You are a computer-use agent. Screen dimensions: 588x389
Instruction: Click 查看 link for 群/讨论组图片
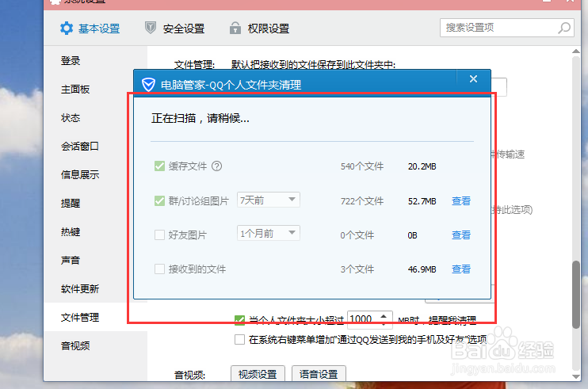coord(461,201)
